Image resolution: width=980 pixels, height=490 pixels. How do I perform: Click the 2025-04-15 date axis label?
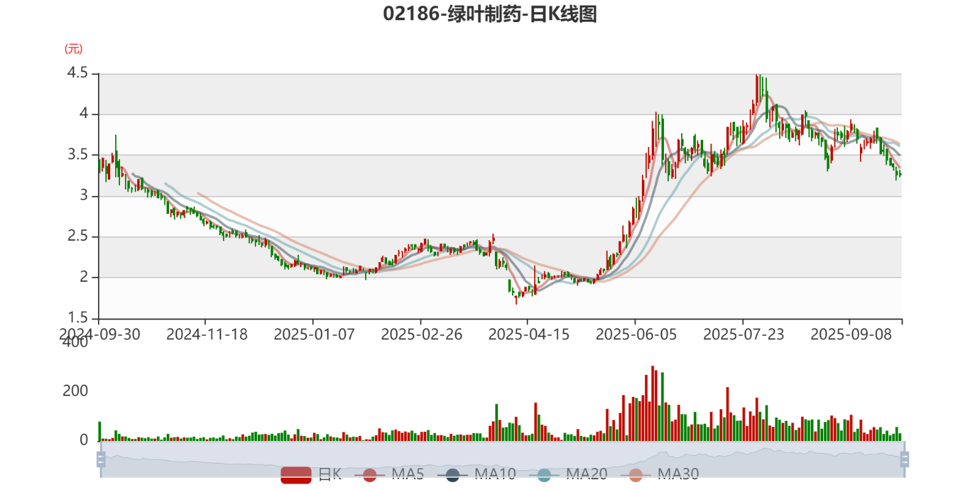(x=529, y=334)
